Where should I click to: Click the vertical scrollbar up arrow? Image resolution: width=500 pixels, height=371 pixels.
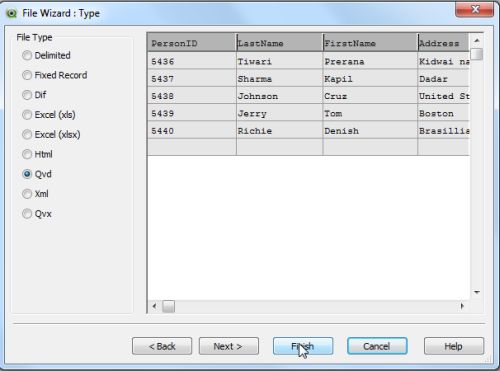(x=477, y=40)
